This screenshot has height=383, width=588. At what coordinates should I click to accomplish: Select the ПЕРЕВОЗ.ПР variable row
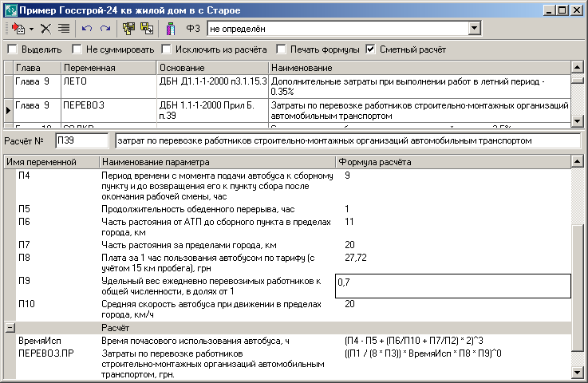pos(46,353)
